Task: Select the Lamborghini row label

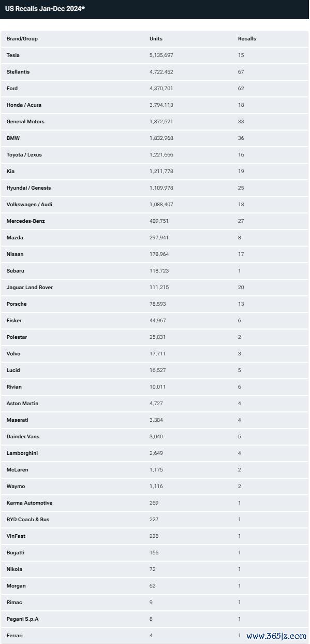Action: pyautogui.click(x=22, y=453)
